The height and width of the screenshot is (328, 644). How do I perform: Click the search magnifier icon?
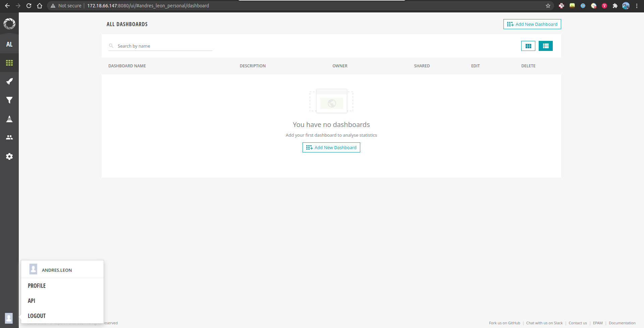pyautogui.click(x=111, y=46)
